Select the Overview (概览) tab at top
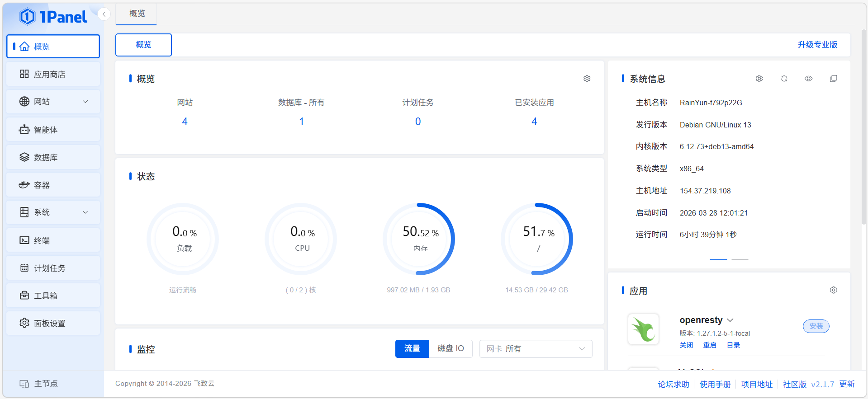 pyautogui.click(x=137, y=14)
